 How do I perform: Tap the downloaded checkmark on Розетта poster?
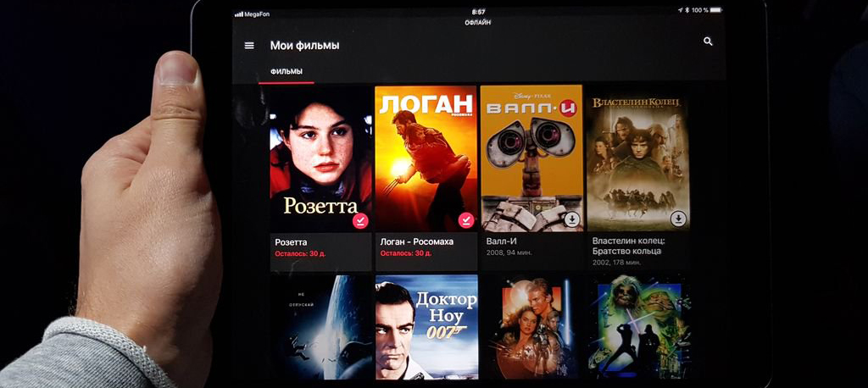360,221
